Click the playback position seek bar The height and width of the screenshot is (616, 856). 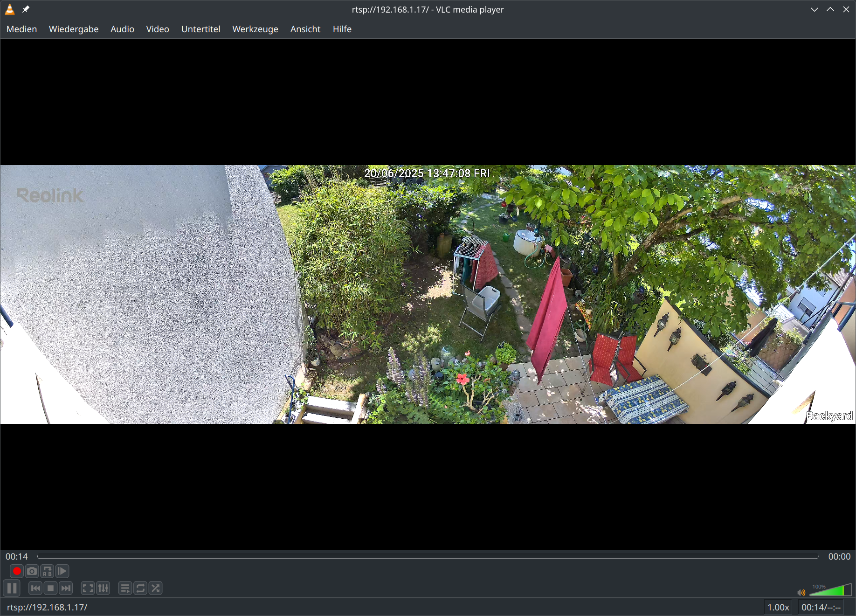tap(428, 556)
